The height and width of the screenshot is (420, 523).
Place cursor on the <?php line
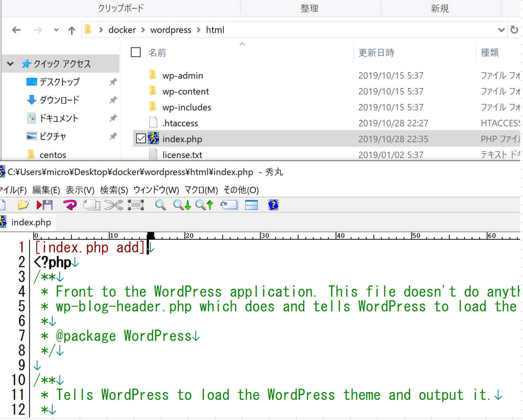56,262
